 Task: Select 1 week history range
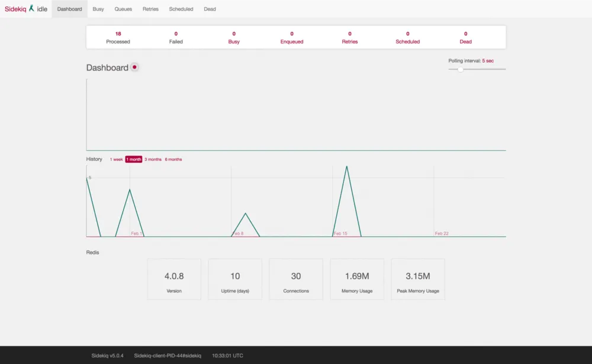pyautogui.click(x=116, y=159)
